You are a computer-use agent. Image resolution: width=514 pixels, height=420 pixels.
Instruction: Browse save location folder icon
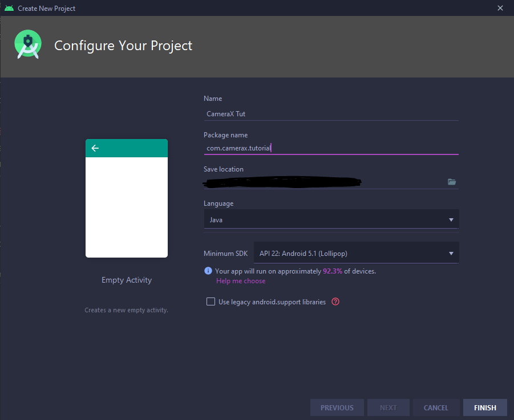(x=452, y=182)
